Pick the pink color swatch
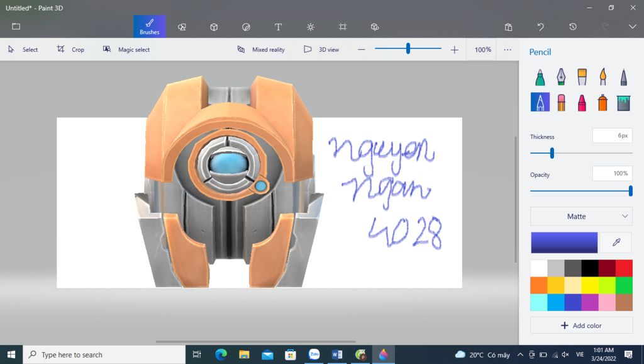The image size is (644, 364). click(607, 303)
